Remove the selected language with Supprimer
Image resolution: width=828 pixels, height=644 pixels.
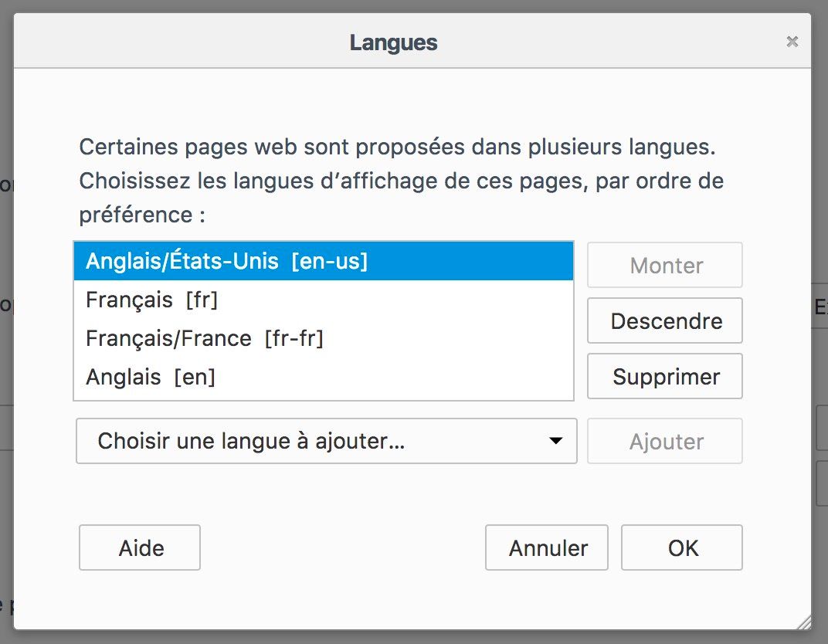[x=665, y=376]
